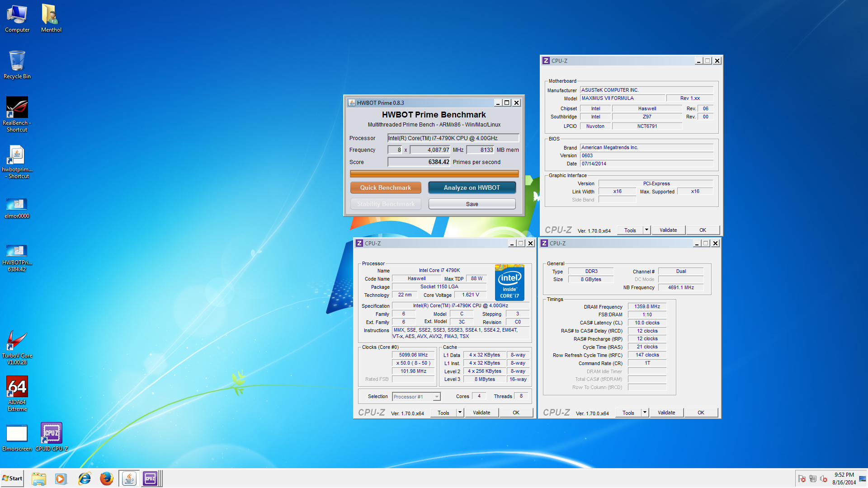
Task: Launch the hwbotprime shortcut icon
Action: [x=17, y=162]
